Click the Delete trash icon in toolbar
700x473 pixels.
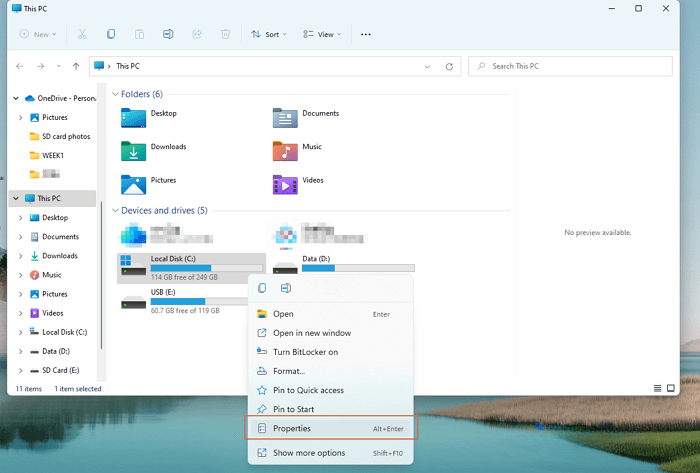(x=226, y=34)
